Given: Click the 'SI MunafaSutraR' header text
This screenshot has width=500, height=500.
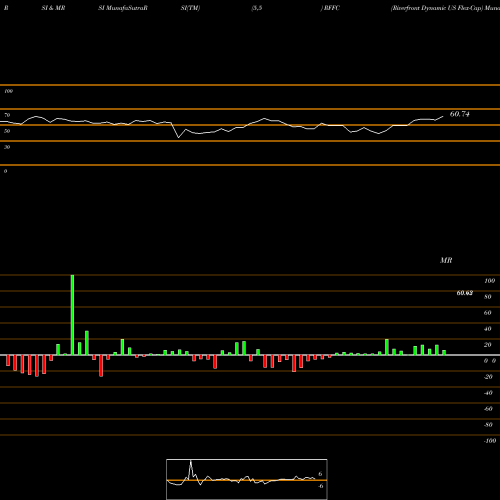Looking at the screenshot, I should (123, 8).
